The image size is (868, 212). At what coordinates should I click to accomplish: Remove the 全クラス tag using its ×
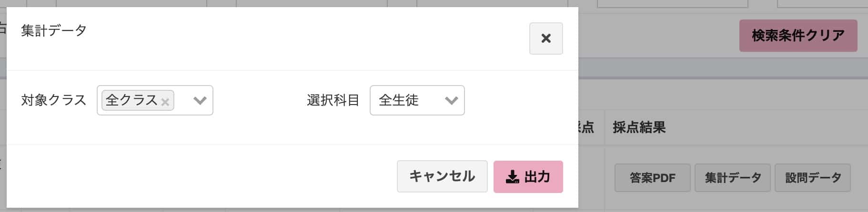point(165,102)
